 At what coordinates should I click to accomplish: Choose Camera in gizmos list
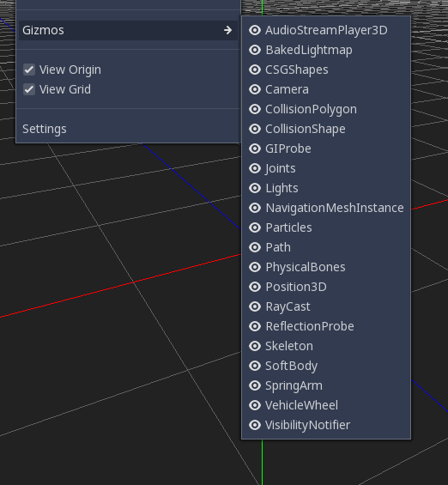coord(287,89)
